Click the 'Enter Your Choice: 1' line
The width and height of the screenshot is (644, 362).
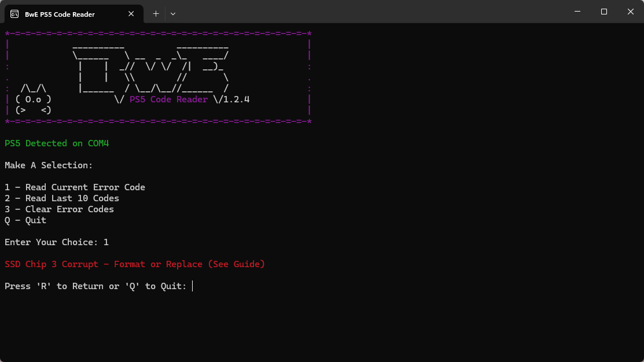click(57, 242)
